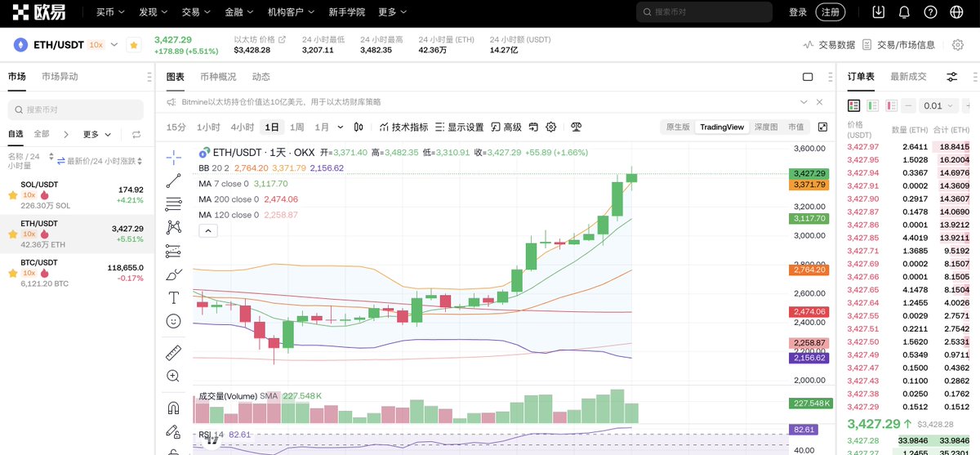Switch chart to 原生版 mode
The image size is (980, 455).
(x=678, y=127)
